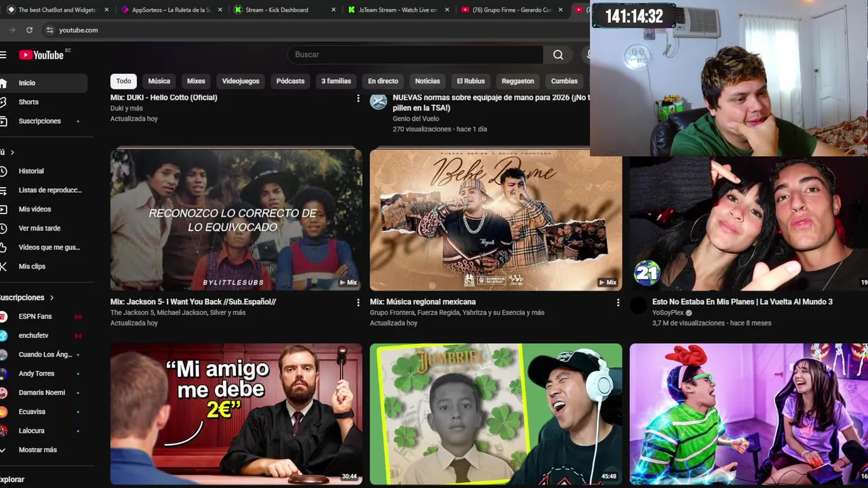This screenshot has width=868, height=488.
Task: Click the Lalocura channel avatar
Action: tap(3, 430)
